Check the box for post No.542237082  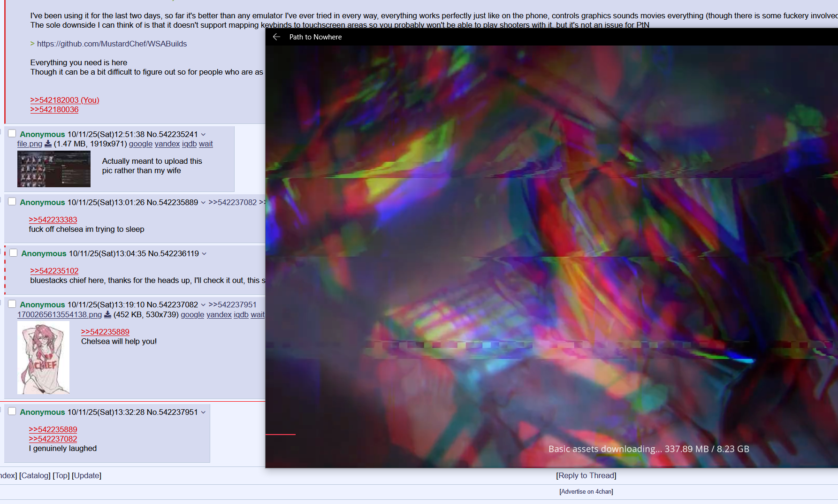pos(12,304)
